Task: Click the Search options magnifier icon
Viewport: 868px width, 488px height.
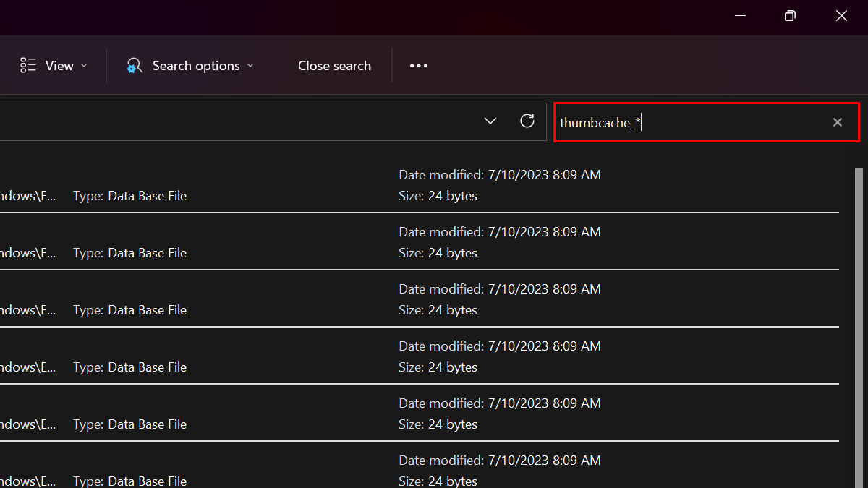Action: coord(135,66)
